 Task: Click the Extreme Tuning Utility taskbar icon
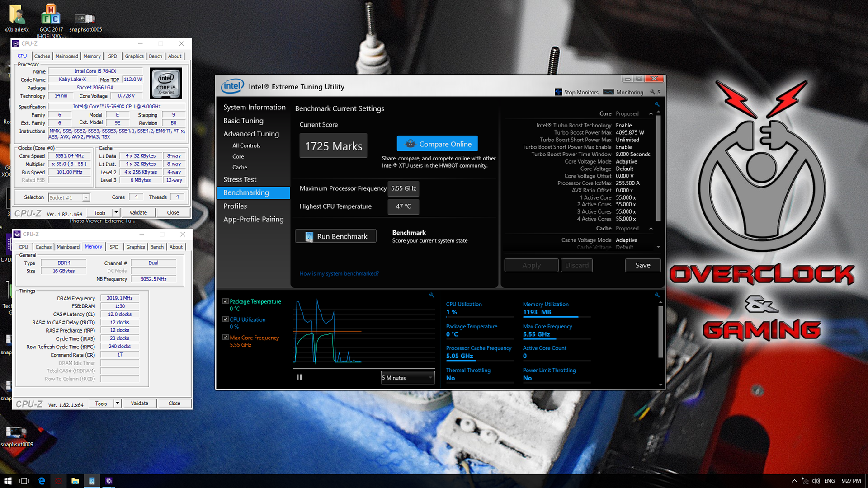[92, 481]
